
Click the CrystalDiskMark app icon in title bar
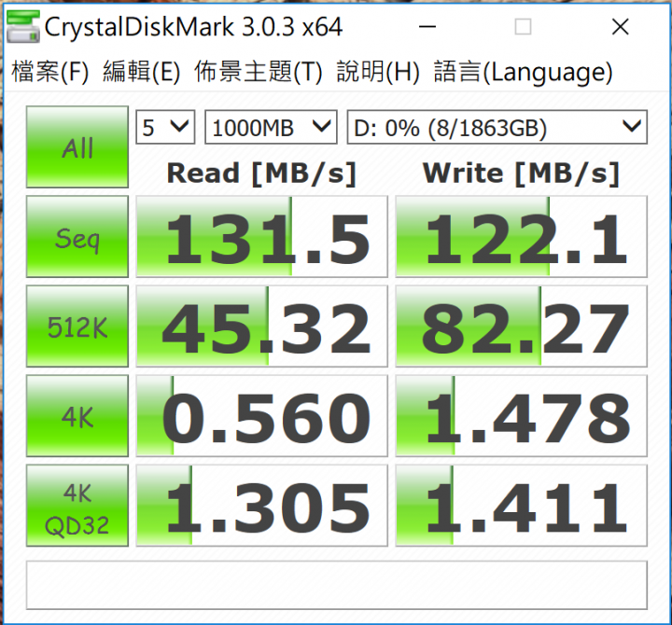tap(23, 26)
